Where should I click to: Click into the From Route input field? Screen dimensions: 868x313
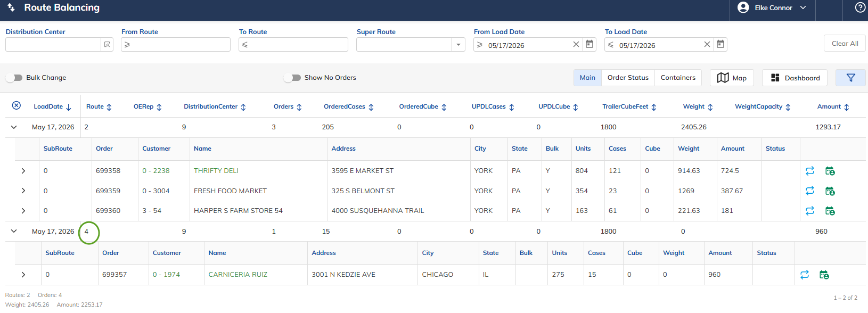[176, 45]
